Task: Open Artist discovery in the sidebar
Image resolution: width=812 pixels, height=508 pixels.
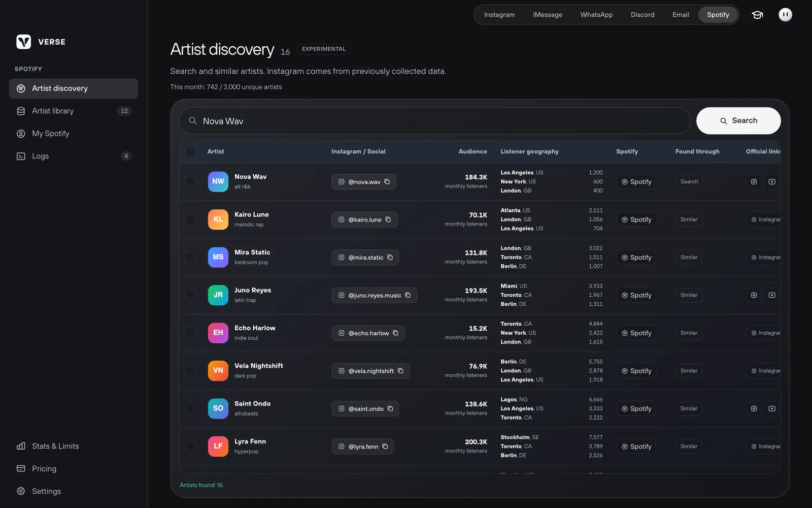Action: point(74,88)
